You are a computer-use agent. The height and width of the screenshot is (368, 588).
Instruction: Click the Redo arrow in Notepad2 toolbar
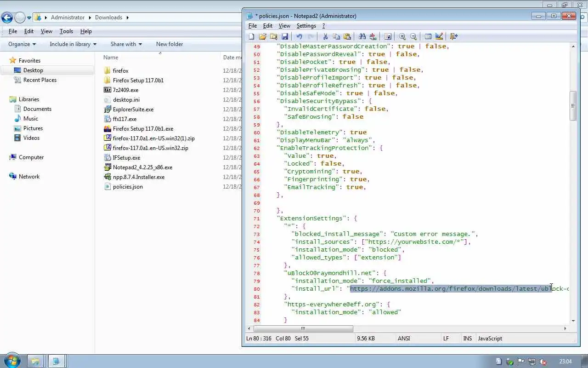311,36
